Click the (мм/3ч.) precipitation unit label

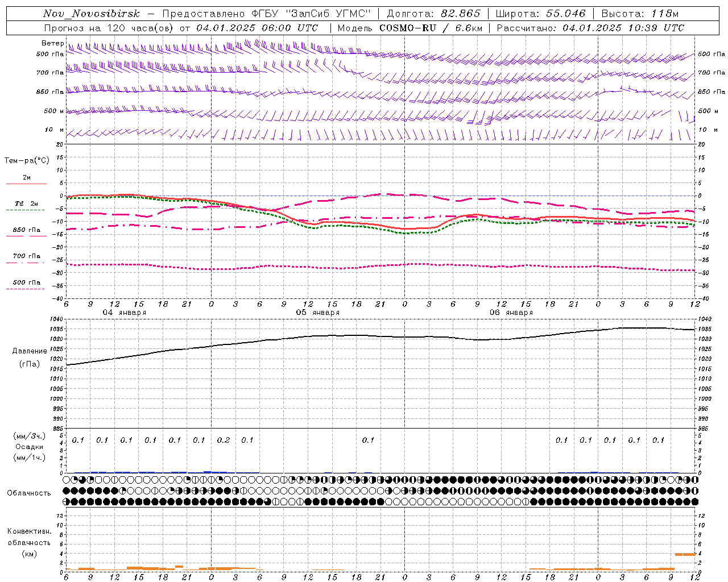30,436
